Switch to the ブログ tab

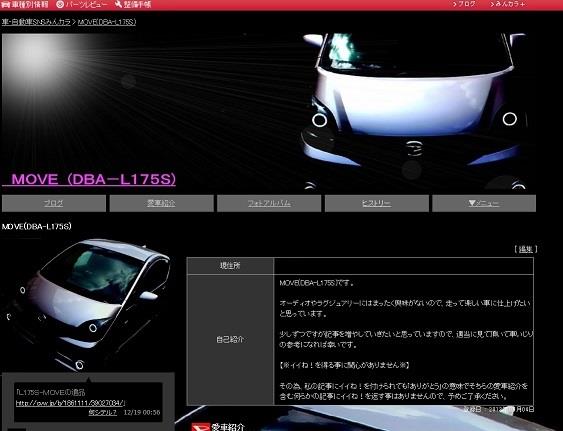click(54, 203)
